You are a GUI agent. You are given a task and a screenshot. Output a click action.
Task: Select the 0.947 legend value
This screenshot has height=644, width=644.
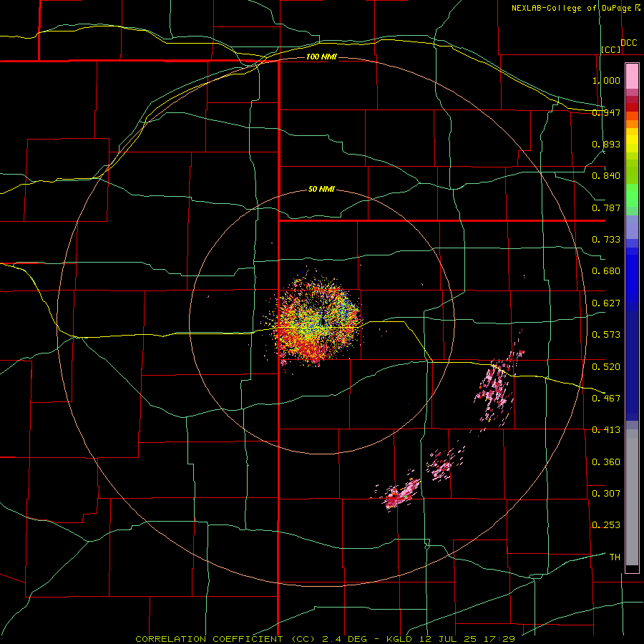[x=606, y=112]
